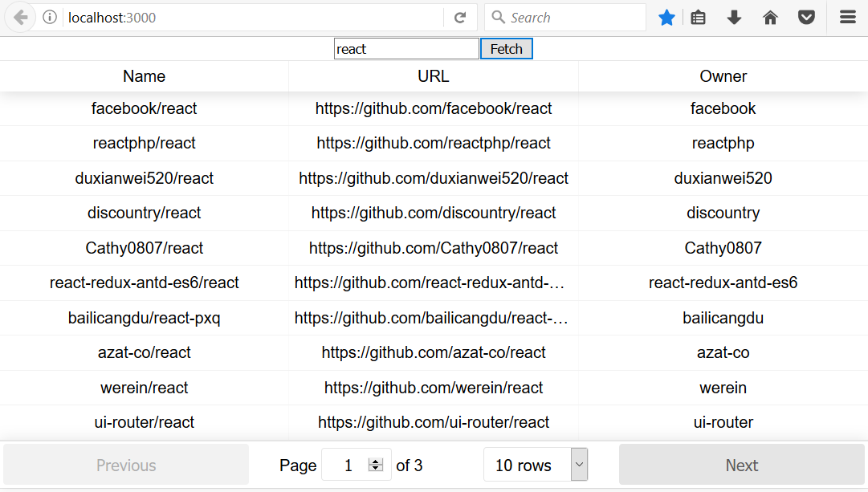Select the 'Cathy0807/react' name cell
Image resolution: width=868 pixels, height=492 pixels.
tap(145, 248)
